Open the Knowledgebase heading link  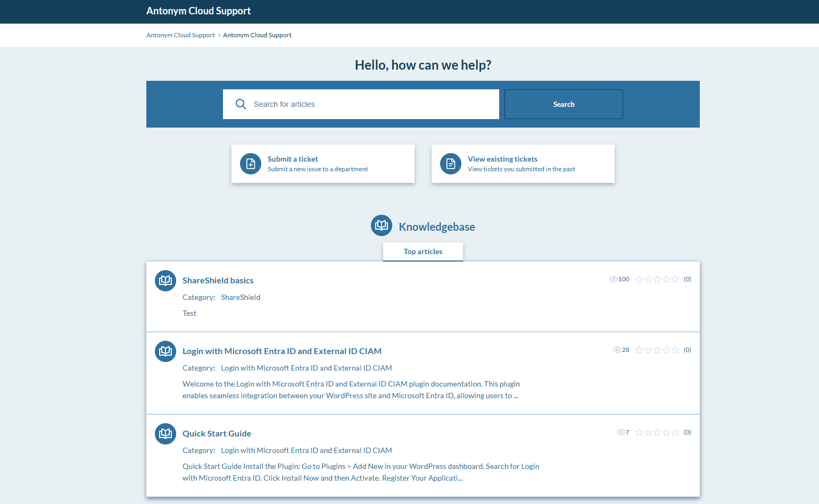point(436,227)
